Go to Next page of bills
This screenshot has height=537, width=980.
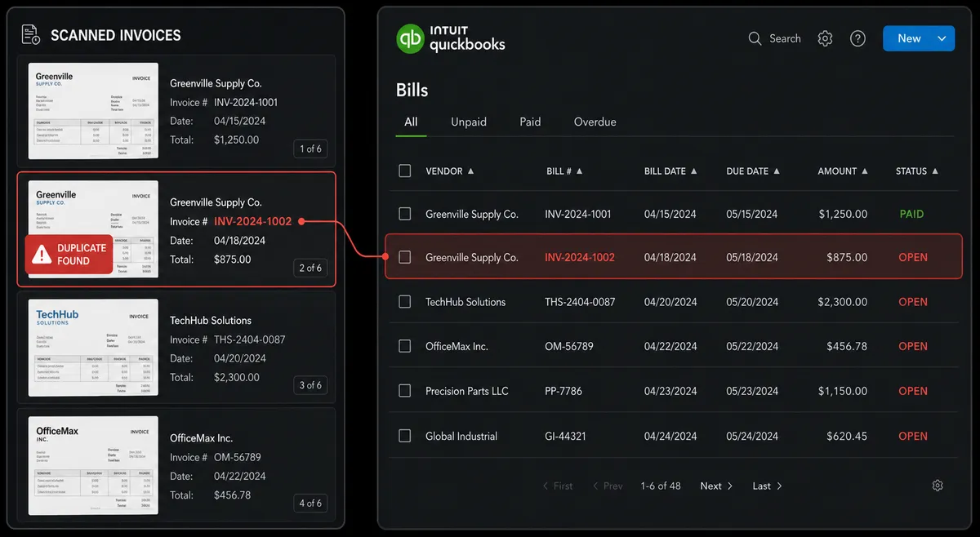tap(716, 486)
